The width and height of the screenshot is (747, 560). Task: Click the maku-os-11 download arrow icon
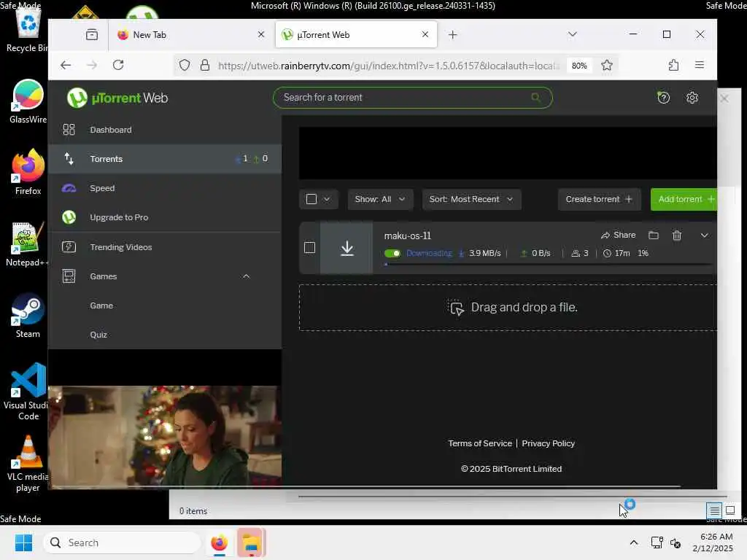tap(347, 248)
